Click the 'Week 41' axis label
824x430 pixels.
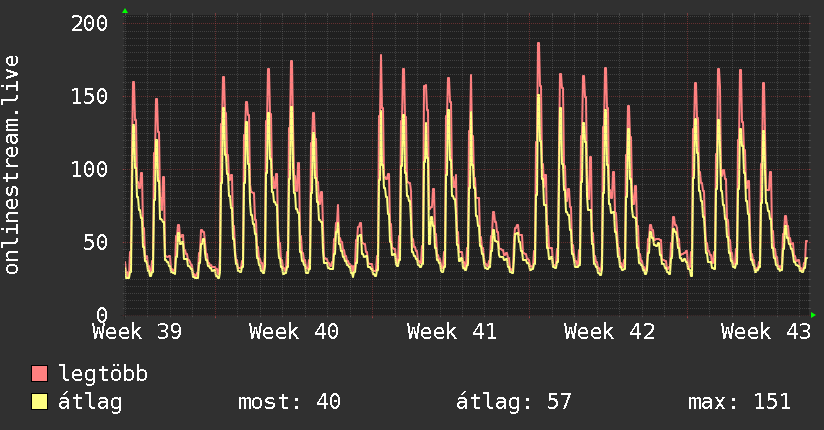coord(452,332)
